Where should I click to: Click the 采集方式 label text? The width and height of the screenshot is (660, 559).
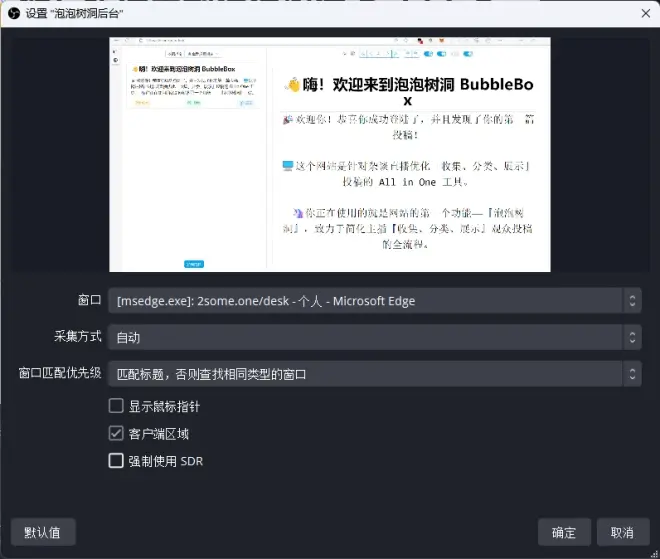(78, 336)
